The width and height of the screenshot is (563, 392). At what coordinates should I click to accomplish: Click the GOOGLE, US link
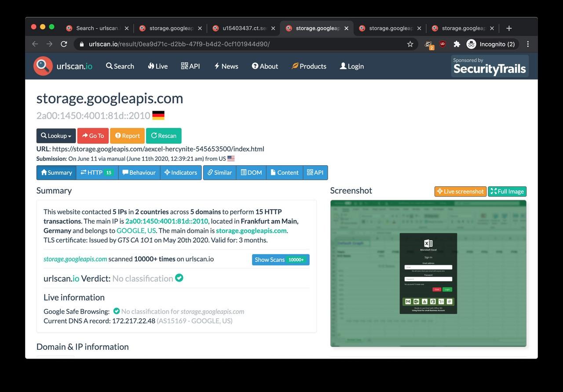tap(136, 231)
